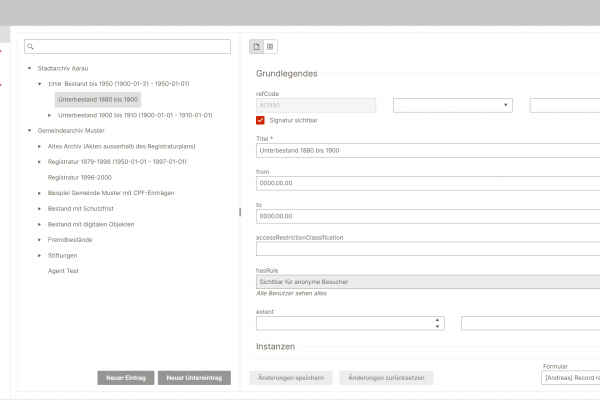The image size is (600, 400).
Task: Click the Neuer Eintrag button
Action: (x=126, y=378)
